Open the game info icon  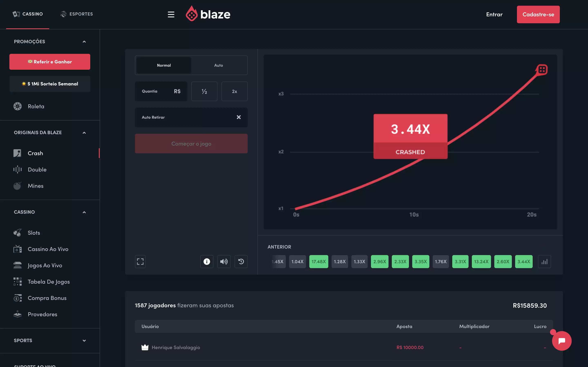(x=207, y=261)
